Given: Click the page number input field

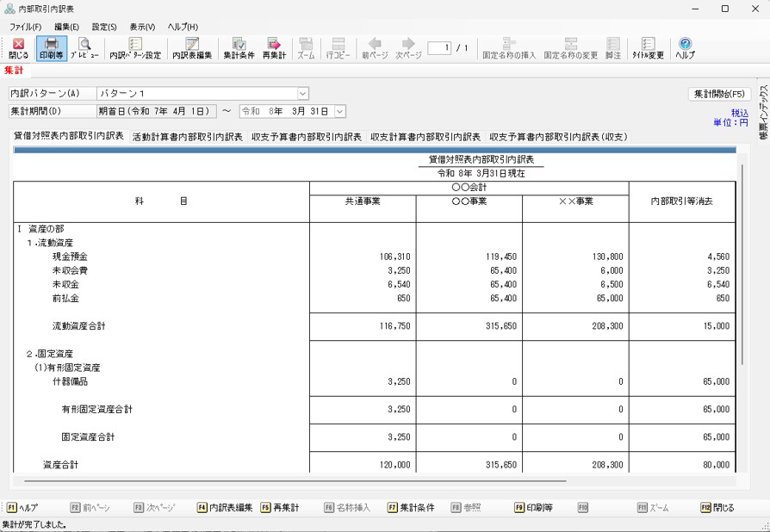Looking at the screenshot, I should pyautogui.click(x=439, y=47).
